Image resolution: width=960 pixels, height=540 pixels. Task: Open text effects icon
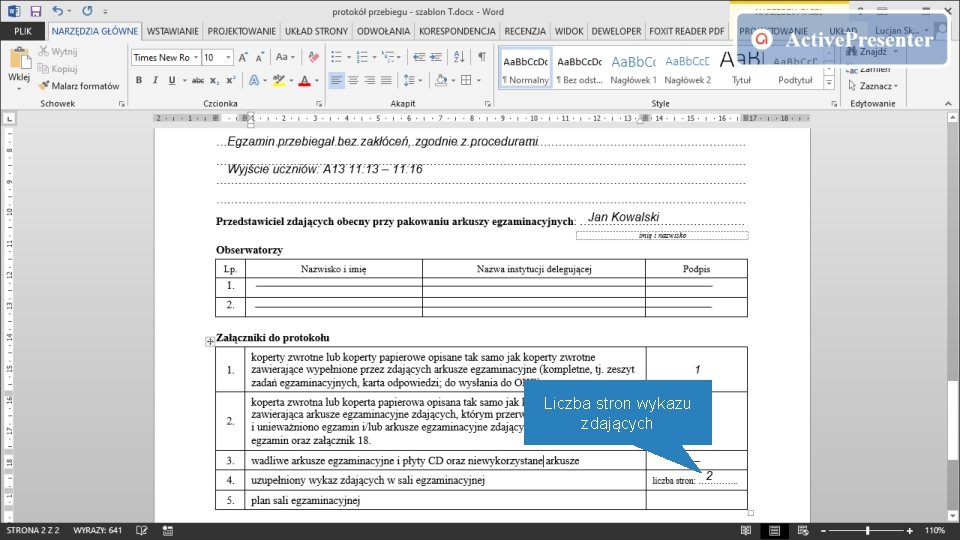pos(254,80)
